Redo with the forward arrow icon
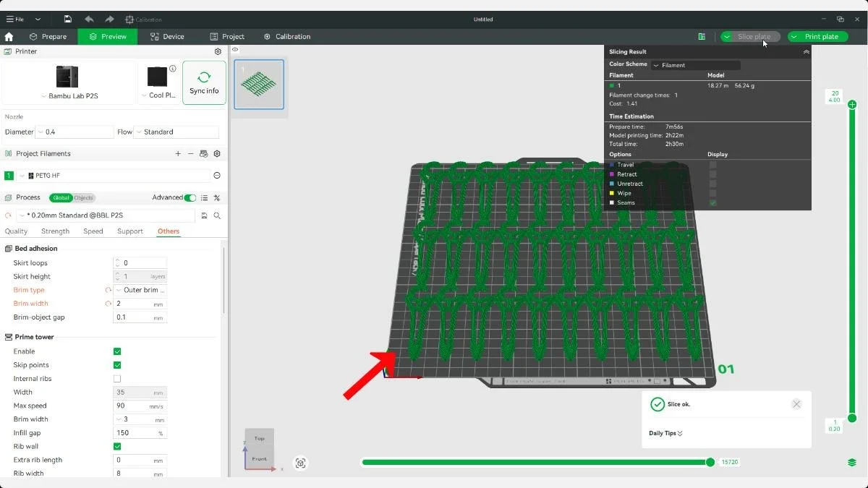Image resolution: width=868 pixels, height=488 pixels. click(x=109, y=20)
